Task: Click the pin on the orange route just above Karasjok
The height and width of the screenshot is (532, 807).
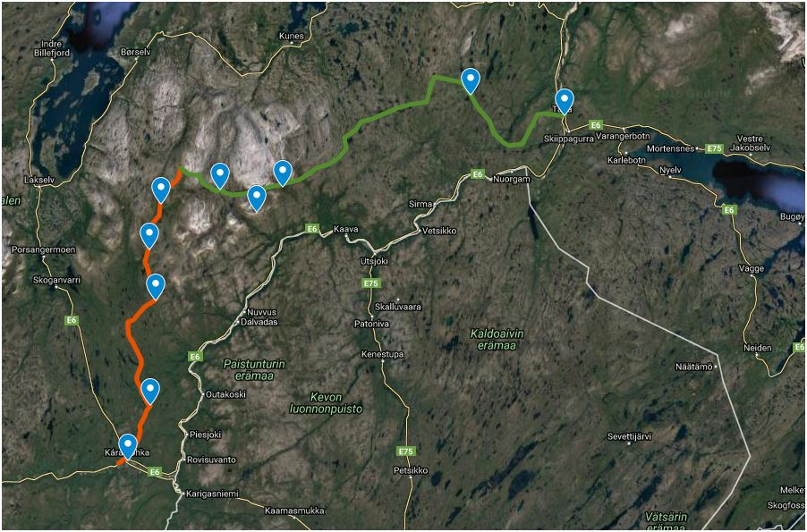Action: [x=150, y=391]
